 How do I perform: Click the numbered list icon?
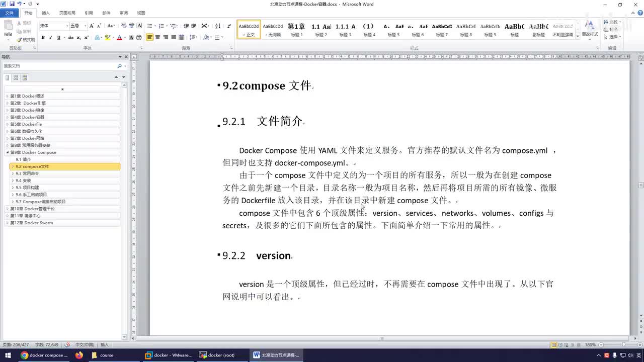[x=162, y=26]
